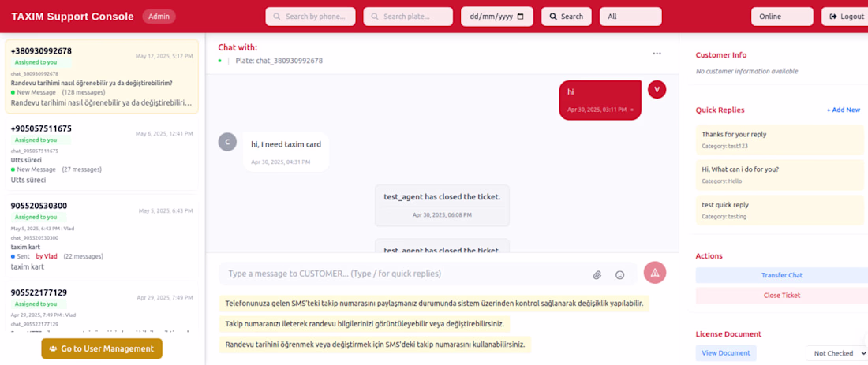Image resolution: width=868 pixels, height=365 pixels.
Task: Pick suggestion starting 'Randevu tarihini öğrenmek'
Action: pyautogui.click(x=376, y=345)
